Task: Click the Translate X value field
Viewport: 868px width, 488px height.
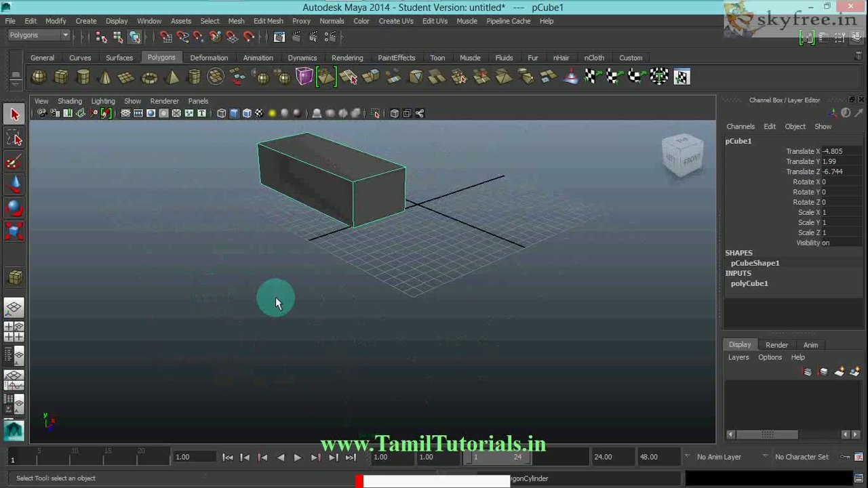Action: click(x=843, y=151)
